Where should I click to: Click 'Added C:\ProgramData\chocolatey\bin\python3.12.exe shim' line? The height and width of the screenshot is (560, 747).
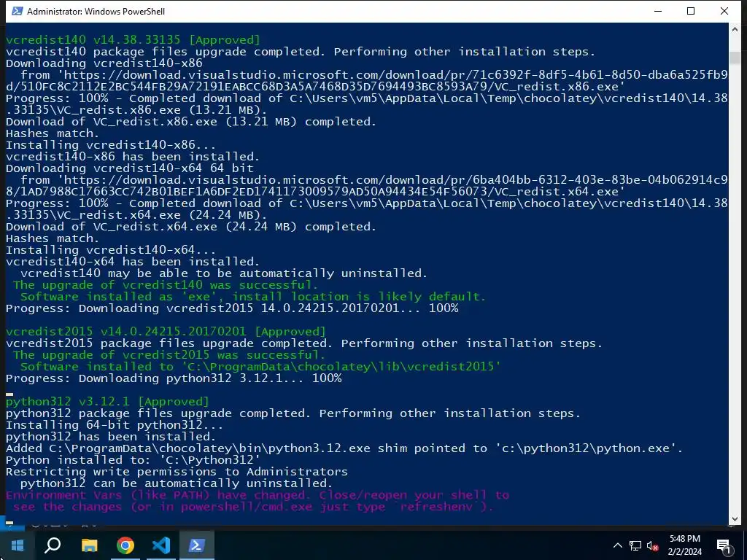point(344,448)
